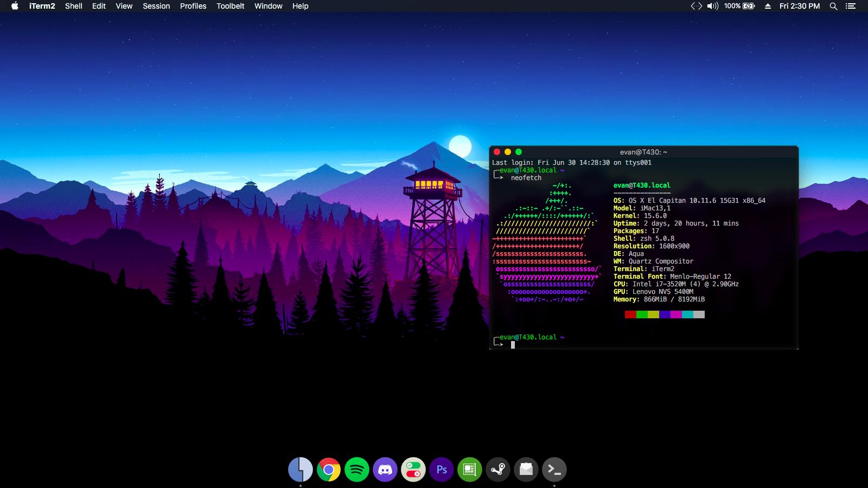Viewport: 868px width, 488px height.
Task: Open Discord from the dock
Action: coord(385,469)
